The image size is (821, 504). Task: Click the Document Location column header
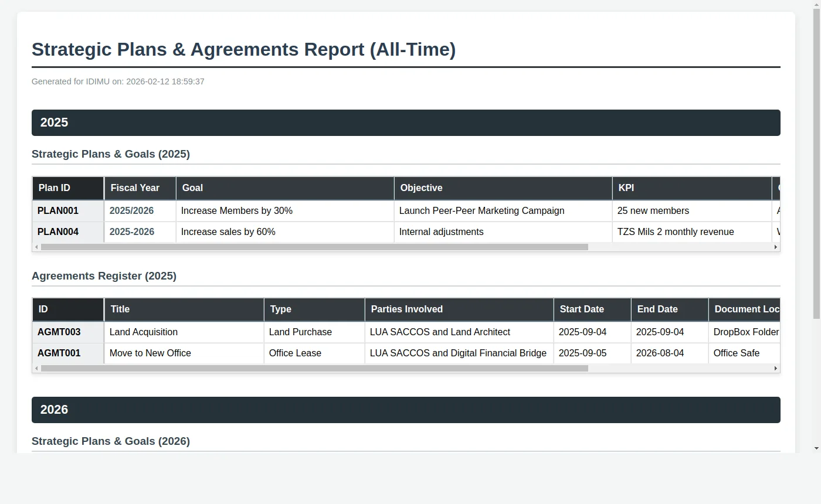point(745,309)
